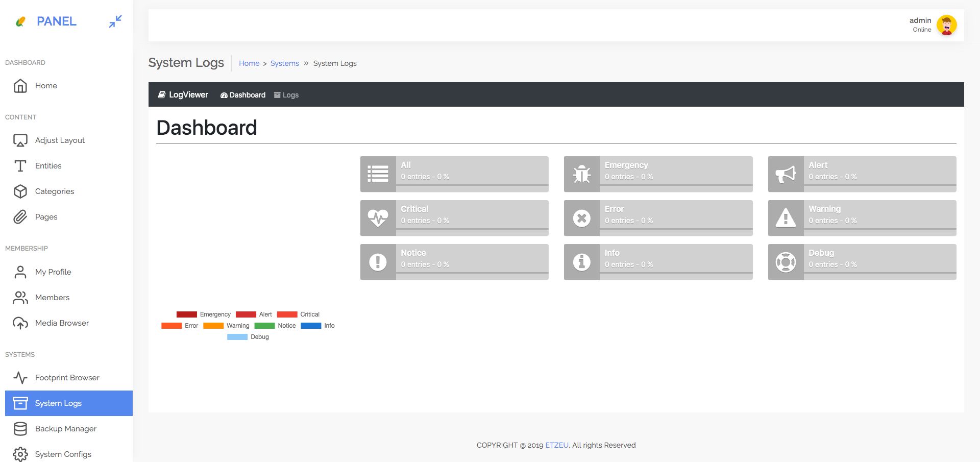980x462 pixels.
Task: Open the admin avatar user menu
Action: pyautogui.click(x=946, y=25)
